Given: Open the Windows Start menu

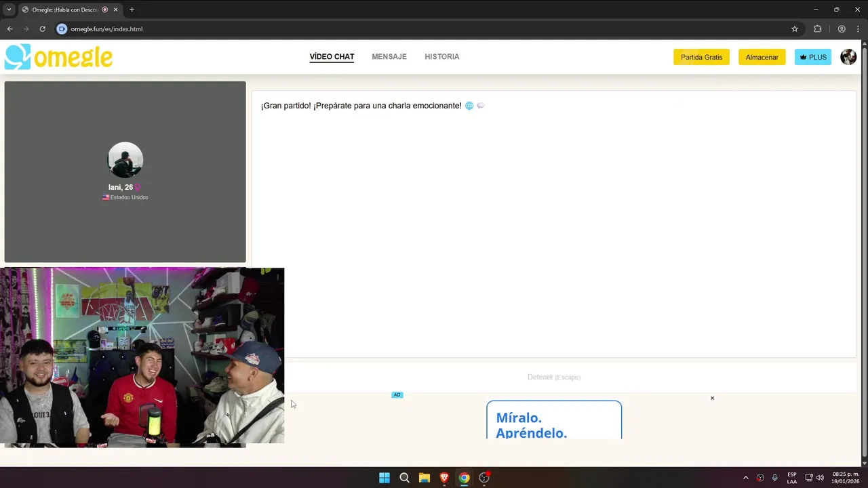Looking at the screenshot, I should pos(384,478).
